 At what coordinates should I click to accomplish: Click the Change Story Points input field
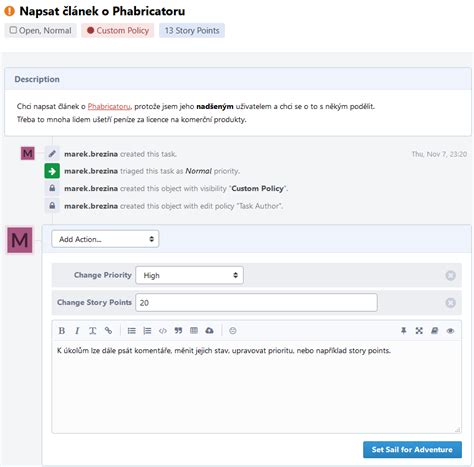256,303
